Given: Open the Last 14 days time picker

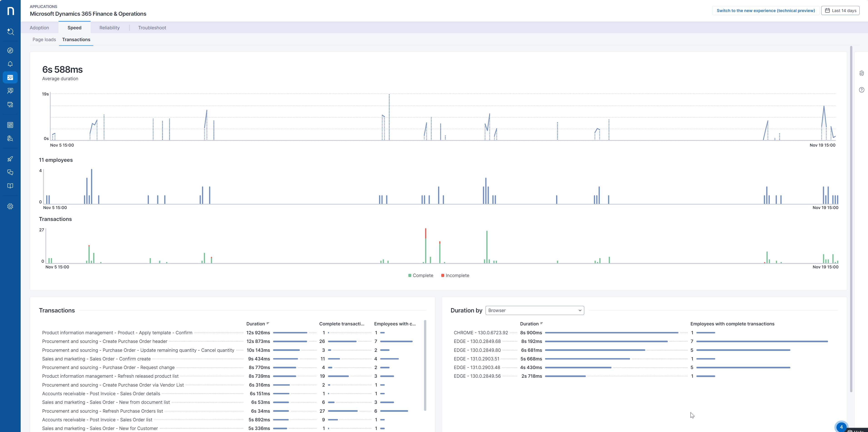Looking at the screenshot, I should tap(840, 10).
